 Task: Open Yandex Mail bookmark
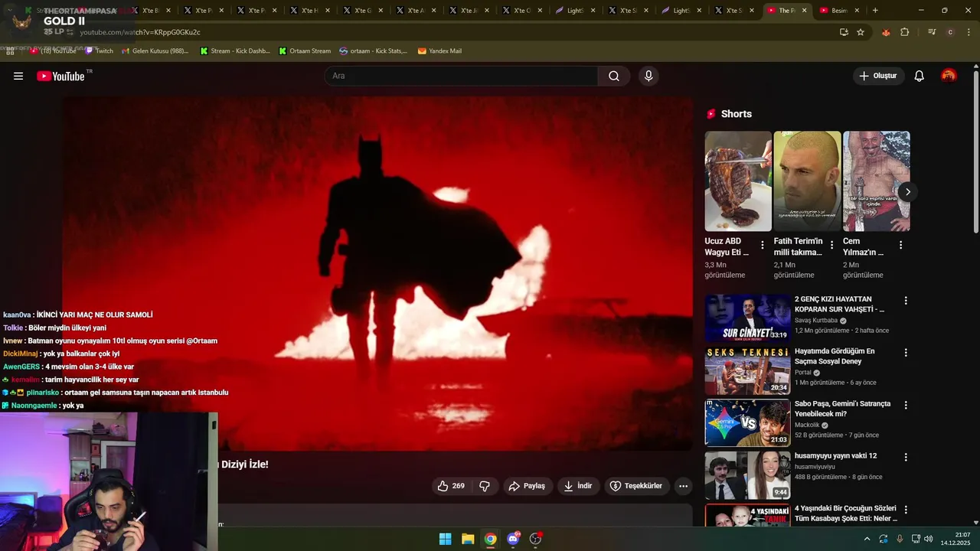(x=439, y=51)
